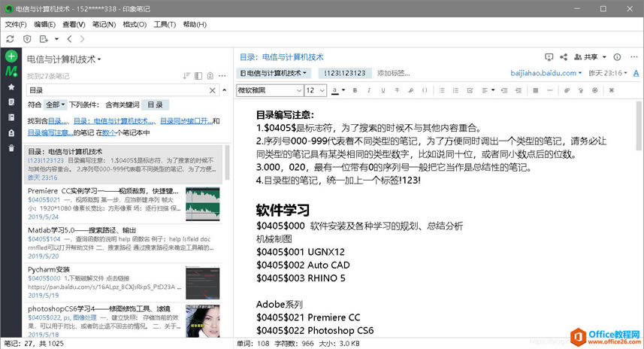This screenshot has height=349, width=644.
Task: Open the File menu 文件(F)
Action: (16, 24)
